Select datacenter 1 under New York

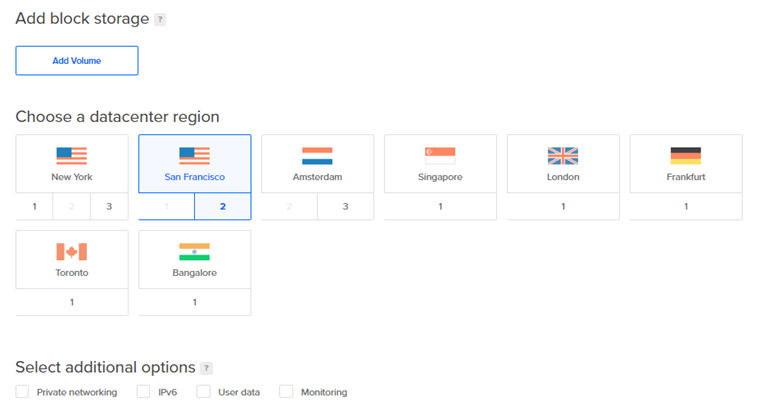34,206
